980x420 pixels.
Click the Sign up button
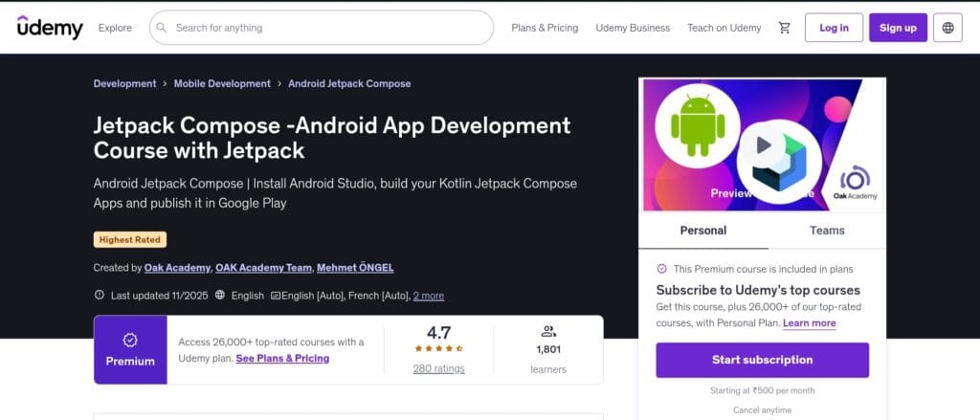898,28
